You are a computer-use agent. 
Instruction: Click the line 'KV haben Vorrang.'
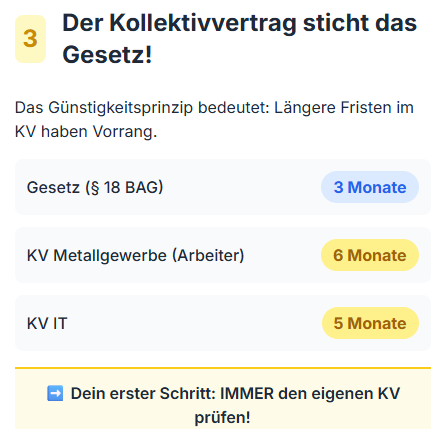[86, 131]
